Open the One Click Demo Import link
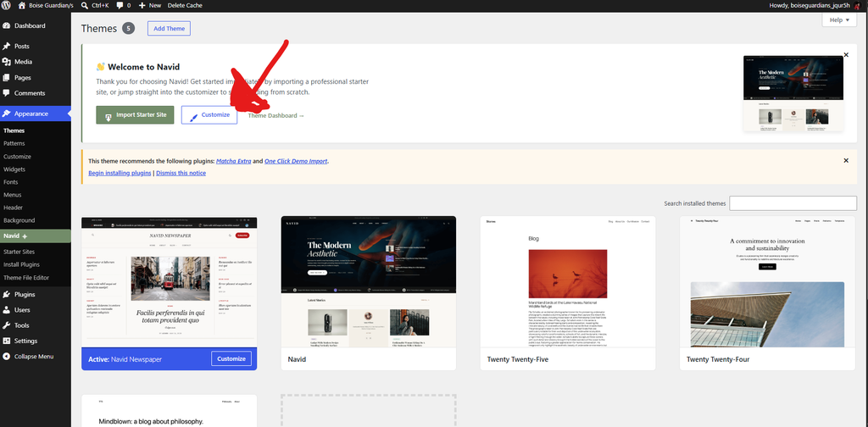The width and height of the screenshot is (868, 427). coord(296,162)
